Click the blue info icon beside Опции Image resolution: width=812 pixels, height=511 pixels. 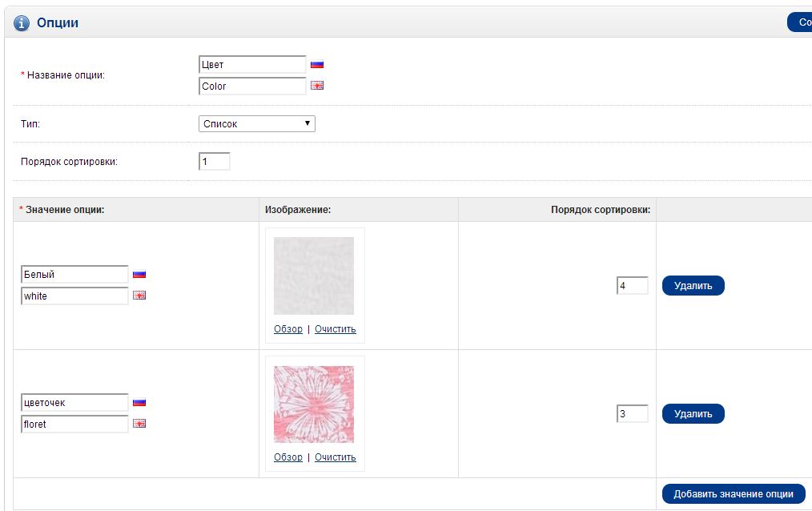pos(22,23)
